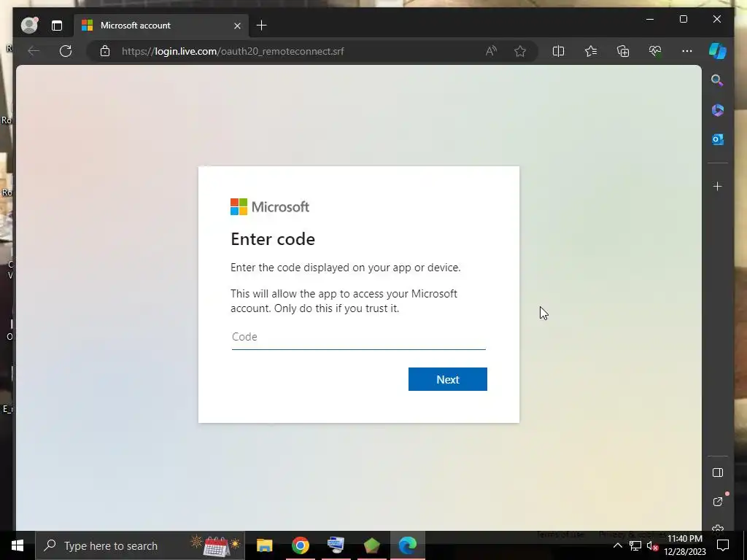Close the Microsoft account tab
The image size is (747, 560).
237,26
